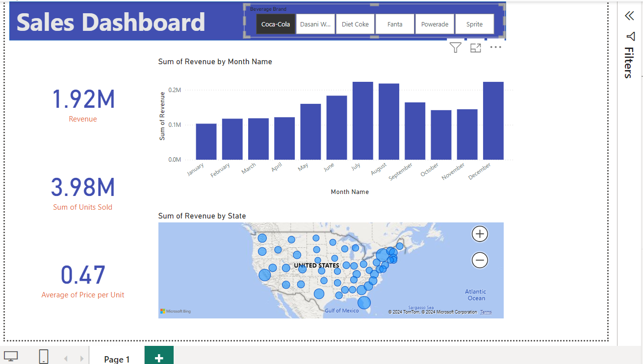The height and width of the screenshot is (364, 643).
Task: Click the December revenue bar
Action: [493, 121]
